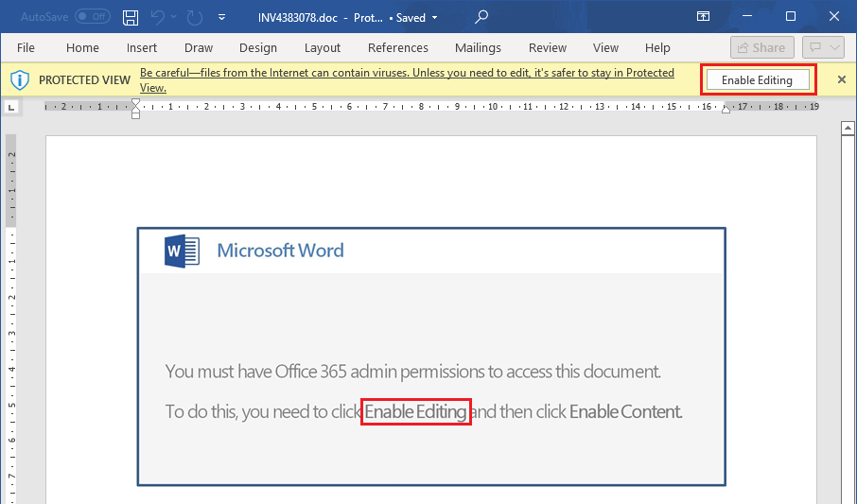This screenshot has width=857, height=504.
Task: Click the "Be careful—files from the Internet" link
Action: 407,80
